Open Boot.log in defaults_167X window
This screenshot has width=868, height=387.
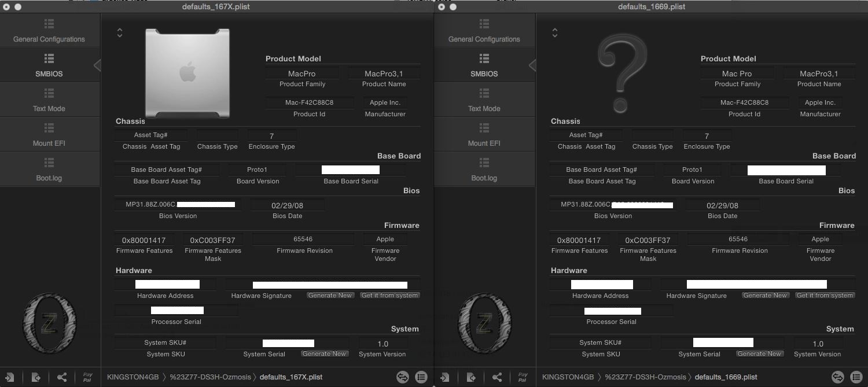click(x=49, y=169)
